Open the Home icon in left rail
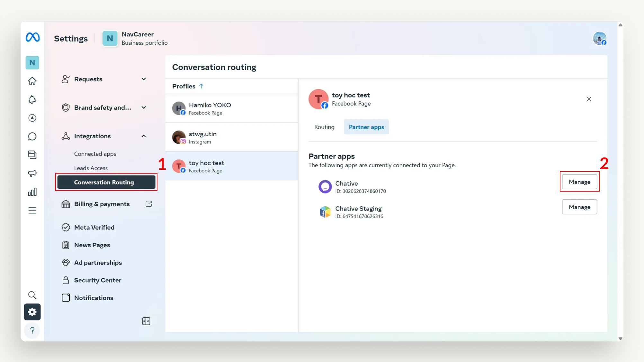 [x=32, y=81]
